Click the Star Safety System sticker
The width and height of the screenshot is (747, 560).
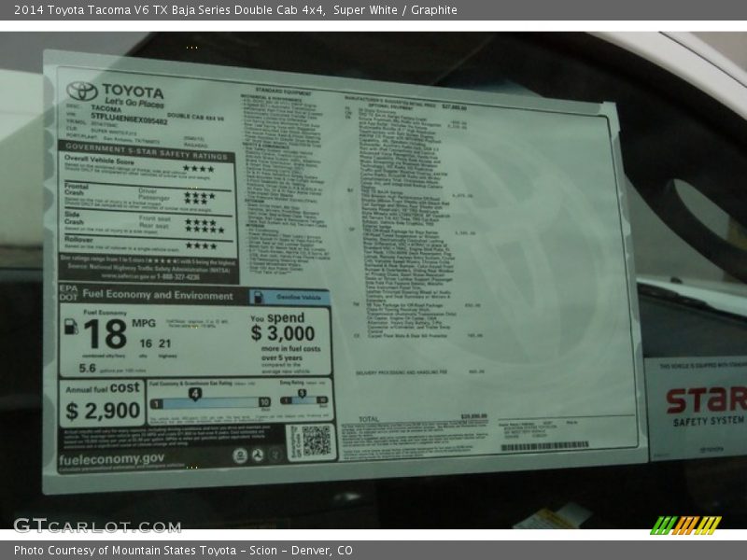point(698,408)
